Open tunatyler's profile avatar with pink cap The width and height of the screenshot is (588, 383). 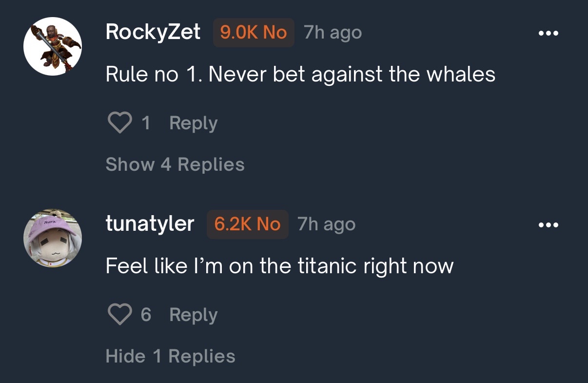tap(53, 238)
